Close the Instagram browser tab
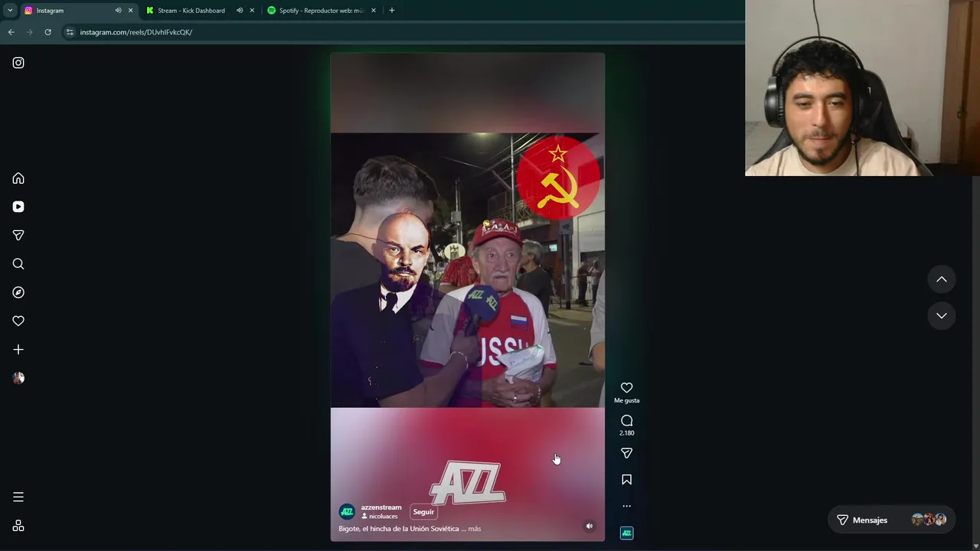The image size is (980, 551). [x=130, y=11]
